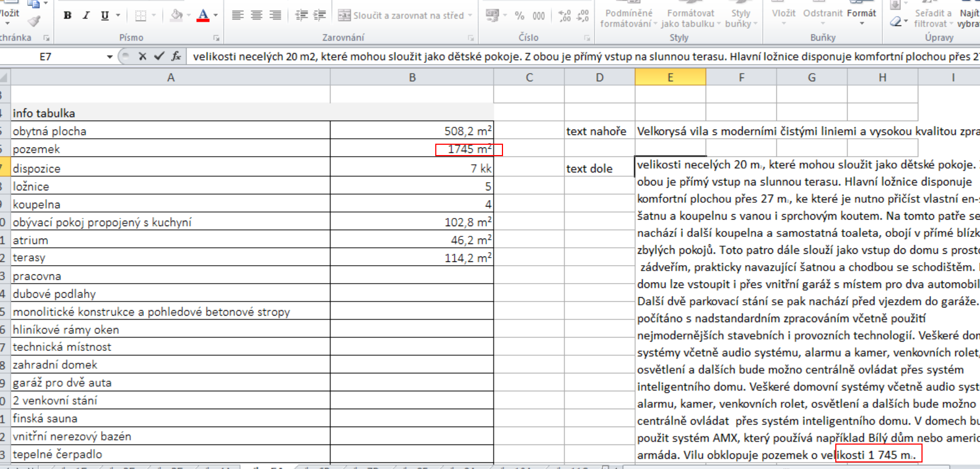Open the Odstranit cells dropdown
The width and height of the screenshot is (980, 469).
tap(823, 17)
